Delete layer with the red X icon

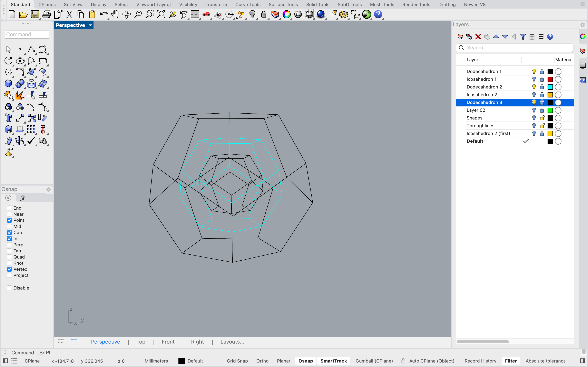[478, 37]
